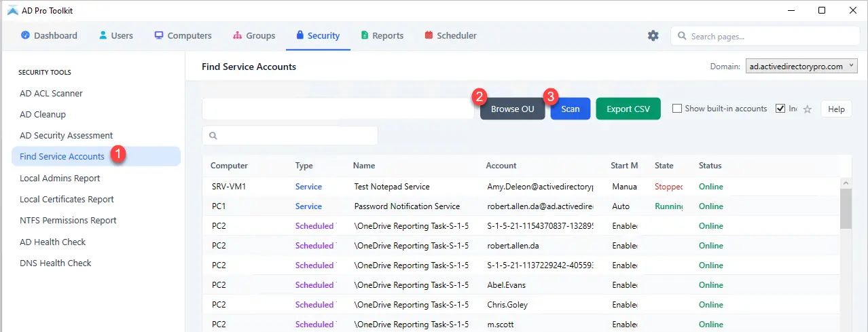Sort by the Account column header
The height and width of the screenshot is (332, 868).
click(x=501, y=166)
